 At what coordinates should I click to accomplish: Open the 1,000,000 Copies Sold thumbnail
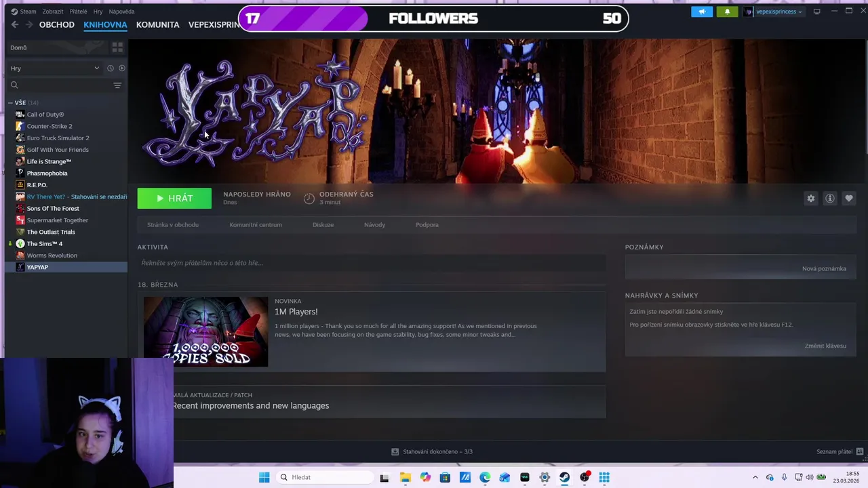click(205, 332)
